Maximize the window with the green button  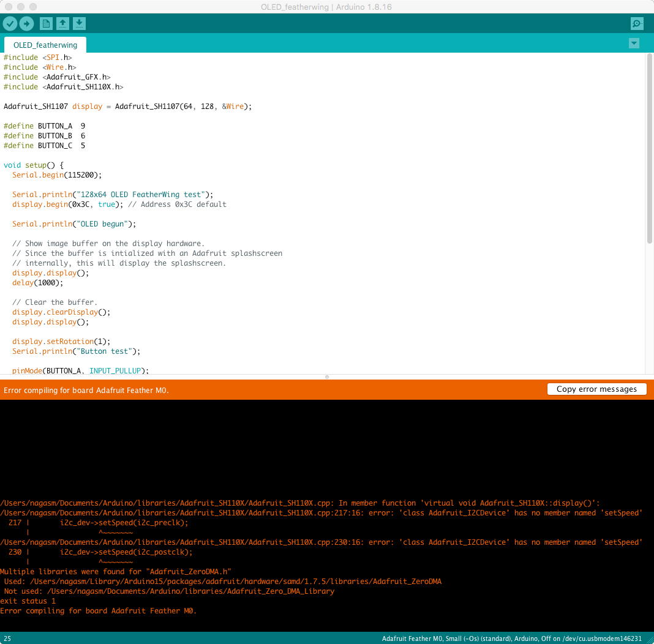click(x=33, y=7)
